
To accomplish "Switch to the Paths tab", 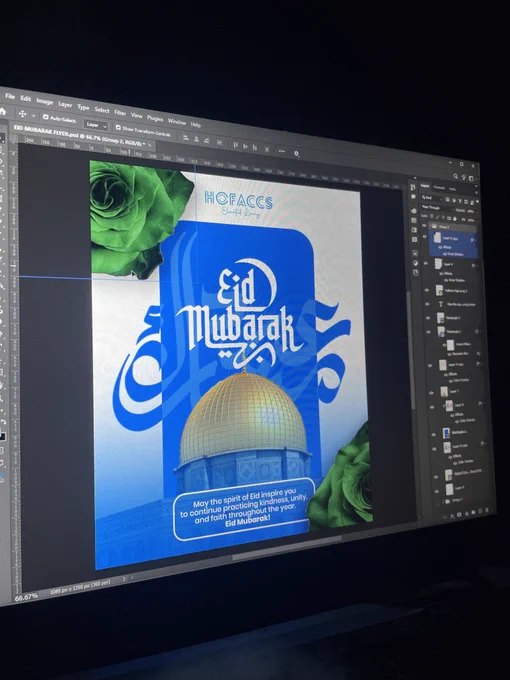I will pos(452,189).
